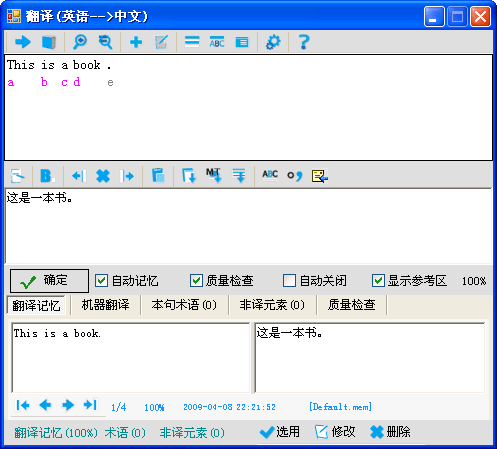The width and height of the screenshot is (497, 449).
Task: Open the 本句术语 (0) tab
Action: tap(184, 305)
